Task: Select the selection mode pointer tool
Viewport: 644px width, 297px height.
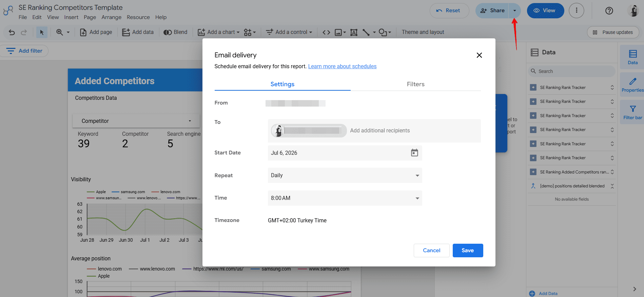Action: point(42,32)
